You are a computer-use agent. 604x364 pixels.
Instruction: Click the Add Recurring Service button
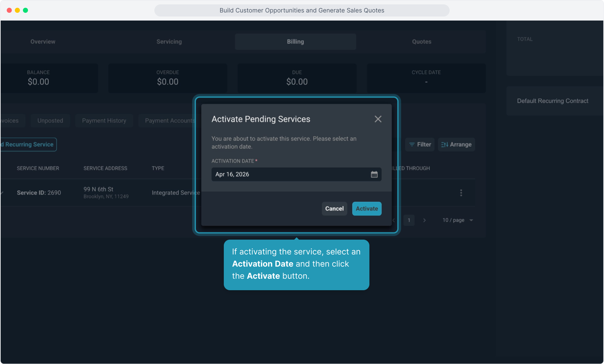[29, 145]
